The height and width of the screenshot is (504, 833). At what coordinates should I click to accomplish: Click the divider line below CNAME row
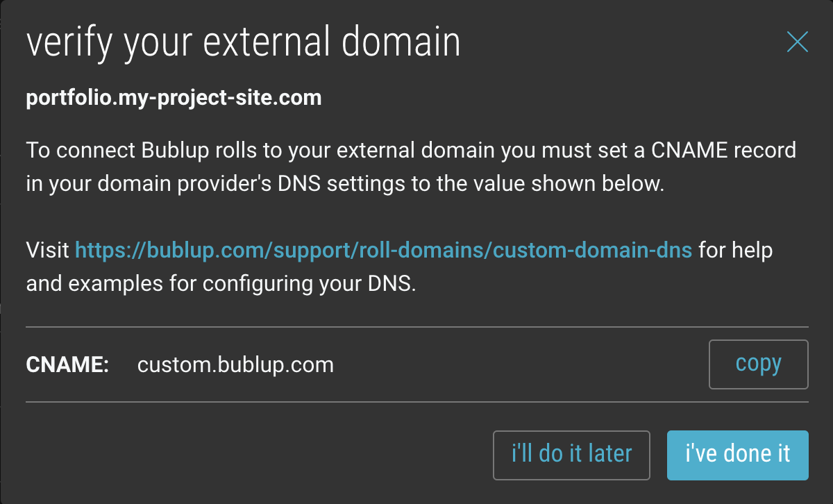pos(417,401)
